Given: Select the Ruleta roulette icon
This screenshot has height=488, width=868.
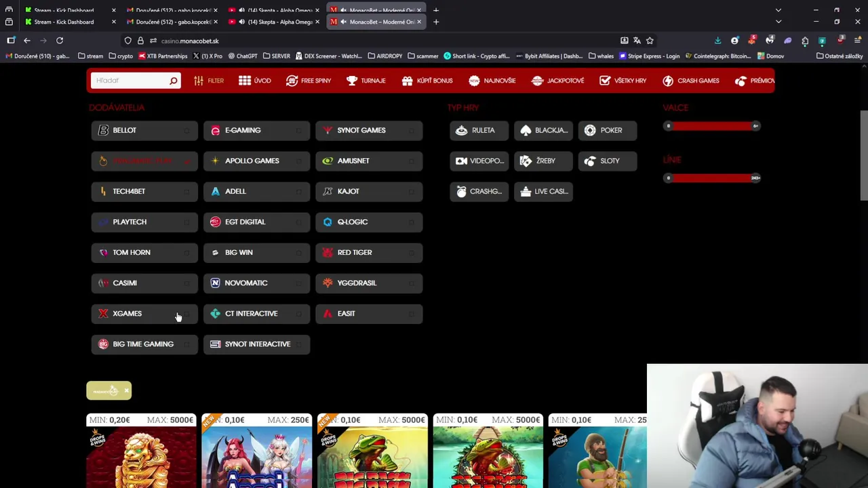Looking at the screenshot, I should click(462, 130).
